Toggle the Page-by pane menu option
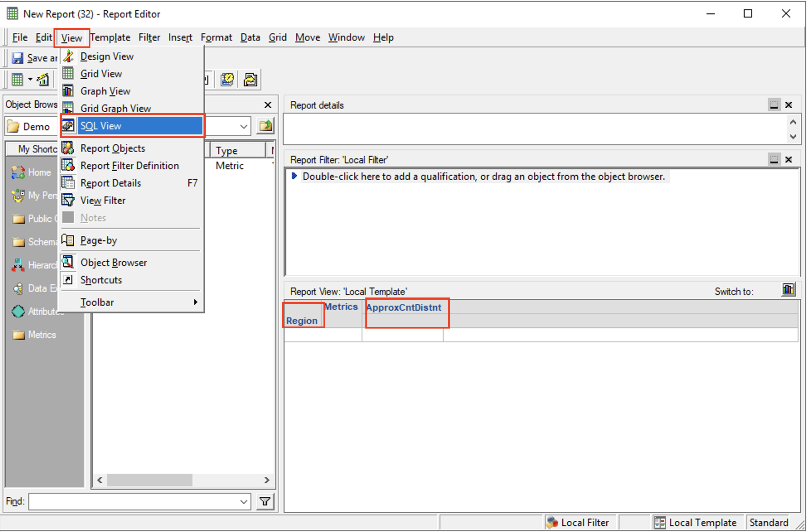807x532 pixels. [x=99, y=240]
